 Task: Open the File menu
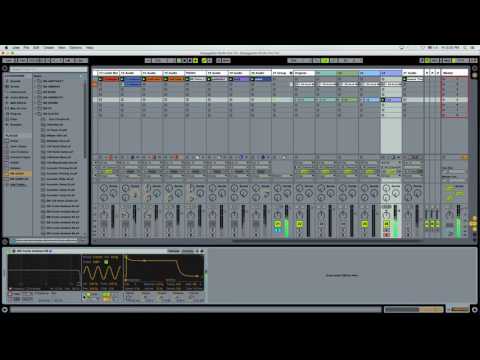point(26,48)
